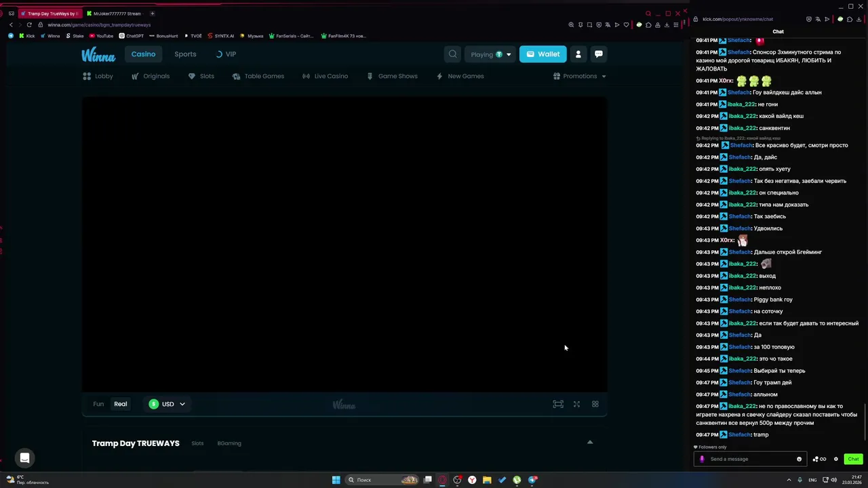Click the BGaming provider tag
868x488 pixels.
(229, 443)
